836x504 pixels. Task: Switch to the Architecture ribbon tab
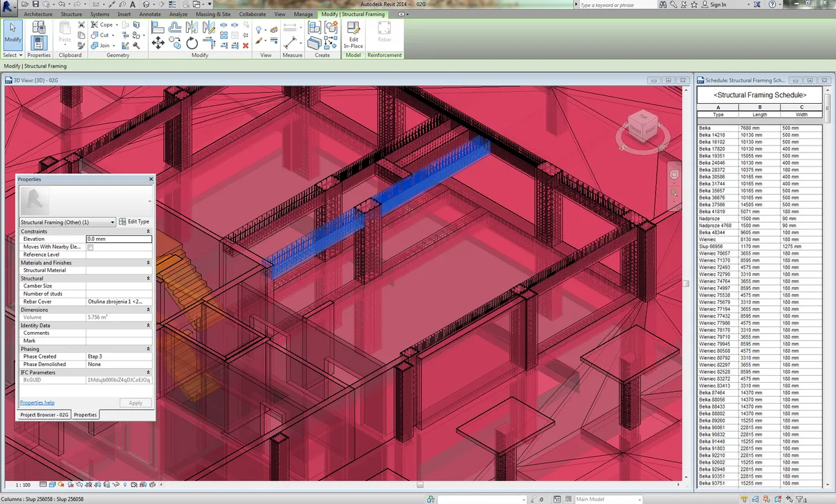pyautogui.click(x=38, y=13)
